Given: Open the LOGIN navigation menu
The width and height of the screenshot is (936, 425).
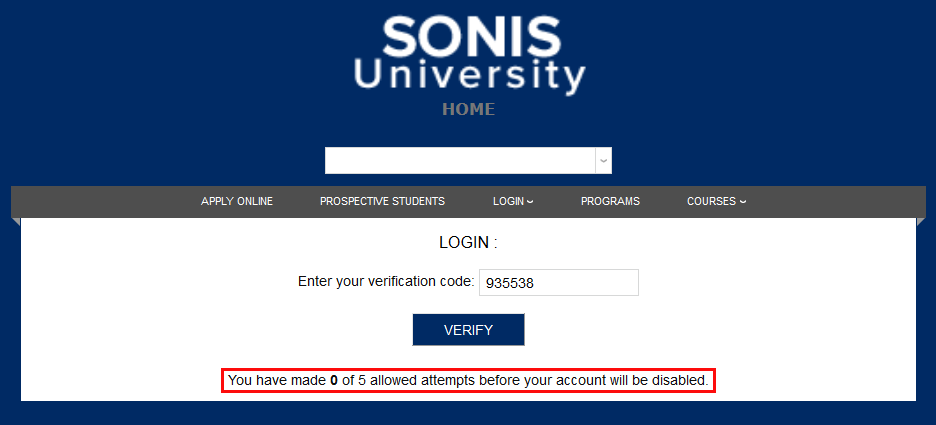Looking at the screenshot, I should (508, 201).
